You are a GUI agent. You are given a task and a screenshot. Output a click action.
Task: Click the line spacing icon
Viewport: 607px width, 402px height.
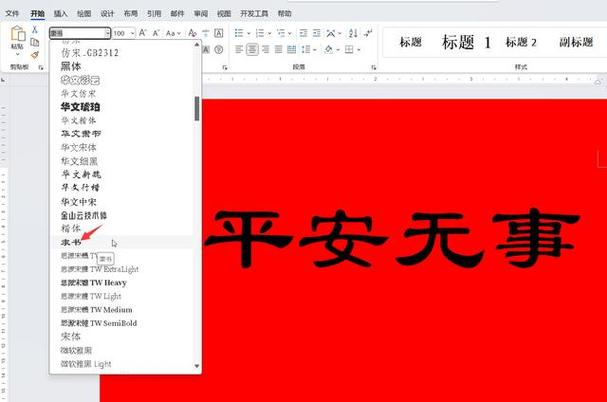point(306,50)
